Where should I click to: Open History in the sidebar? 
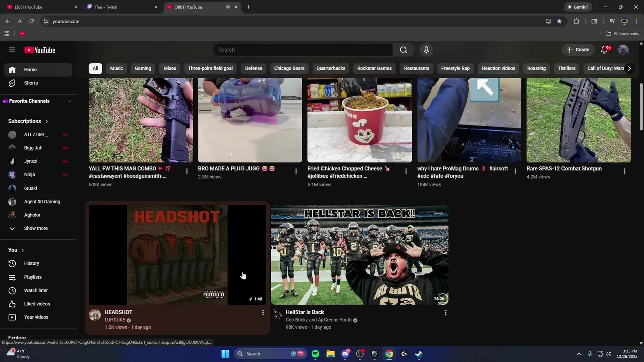click(x=38, y=263)
